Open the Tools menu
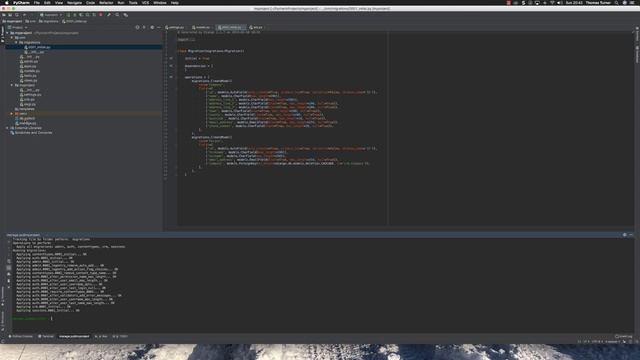 click(x=133, y=2)
